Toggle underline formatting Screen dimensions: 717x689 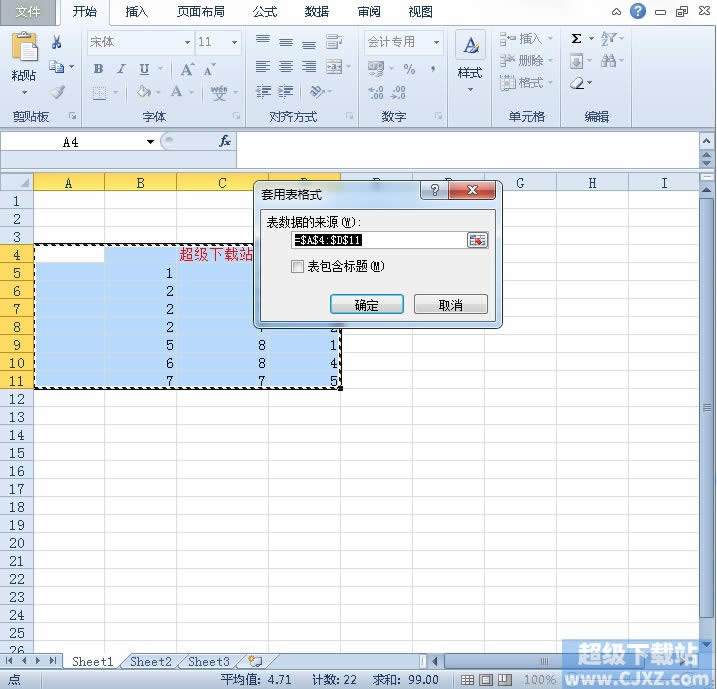[x=144, y=69]
